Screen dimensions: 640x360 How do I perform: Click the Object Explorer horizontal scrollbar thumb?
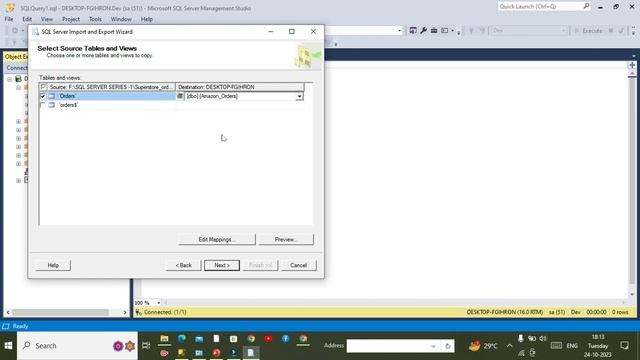pos(60,312)
